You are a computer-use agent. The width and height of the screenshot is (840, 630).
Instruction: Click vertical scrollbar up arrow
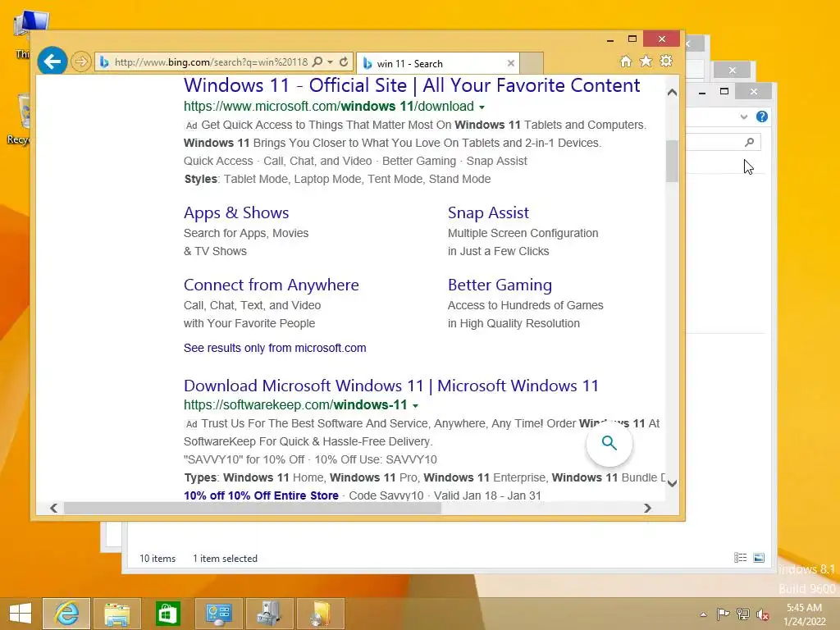pyautogui.click(x=673, y=92)
